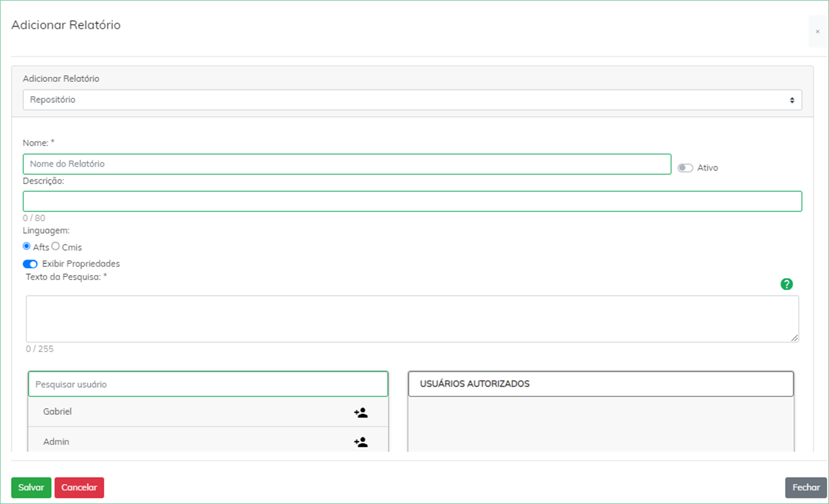
Task: Click into the Descrição input field
Action: click(412, 201)
